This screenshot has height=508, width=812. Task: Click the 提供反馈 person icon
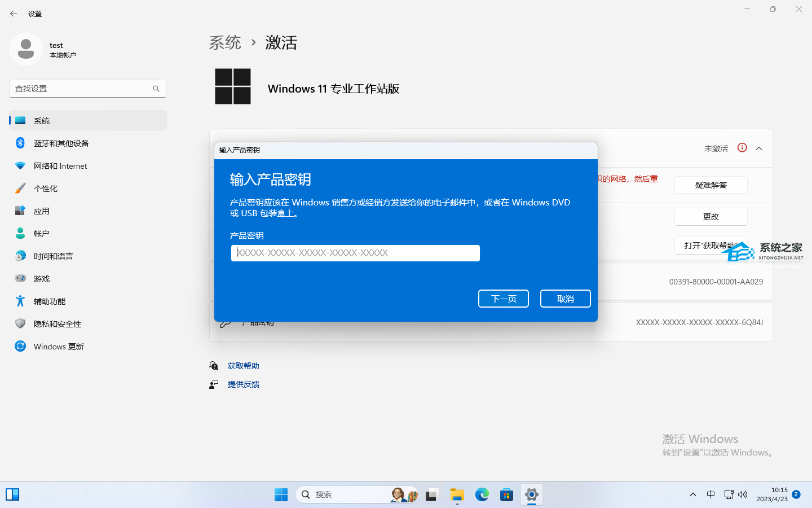(x=214, y=384)
